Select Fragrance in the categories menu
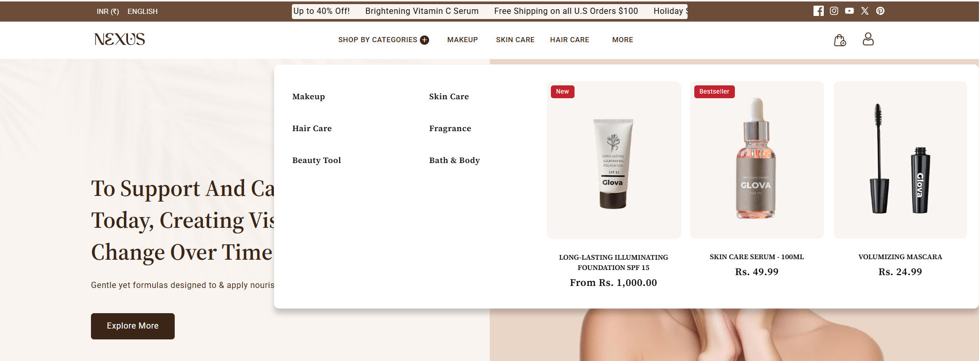The image size is (980, 361). (450, 129)
